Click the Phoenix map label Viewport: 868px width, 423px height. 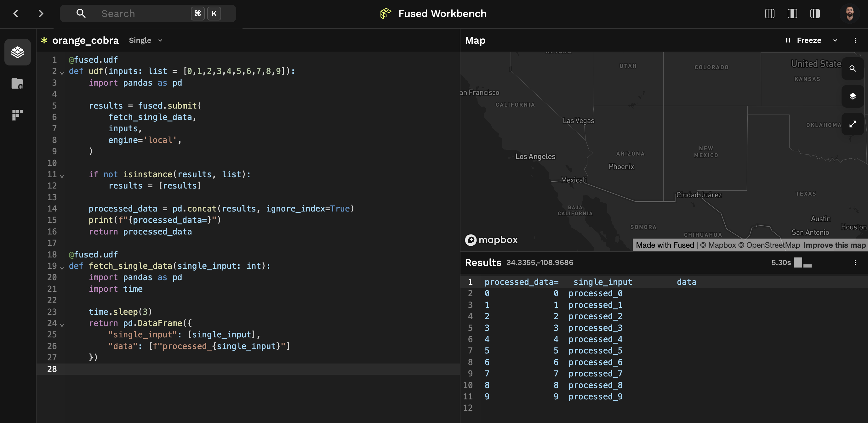[x=621, y=167]
